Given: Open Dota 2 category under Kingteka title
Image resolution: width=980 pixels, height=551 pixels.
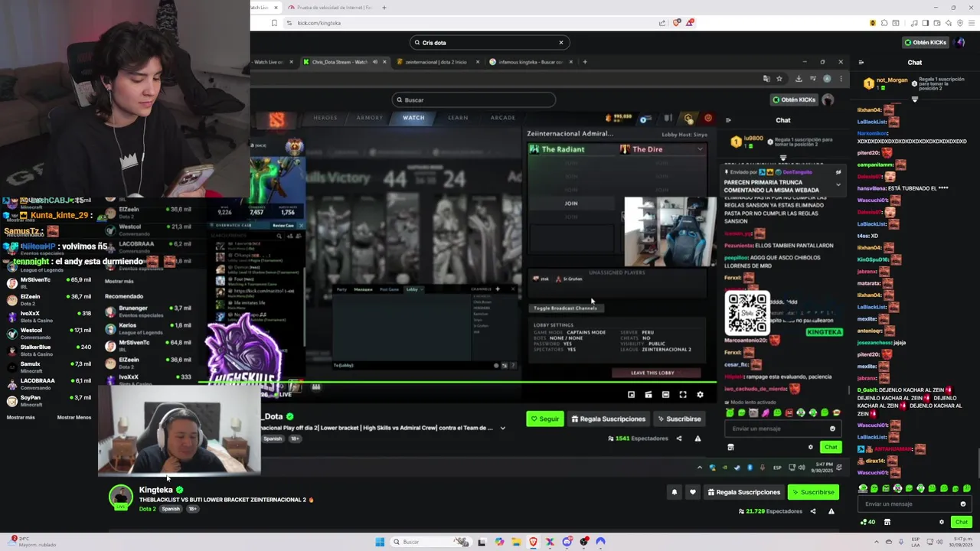Looking at the screenshot, I should 148,509.
